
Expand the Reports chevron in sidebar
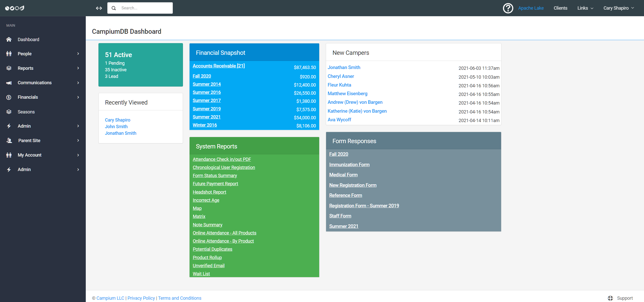pyautogui.click(x=78, y=68)
